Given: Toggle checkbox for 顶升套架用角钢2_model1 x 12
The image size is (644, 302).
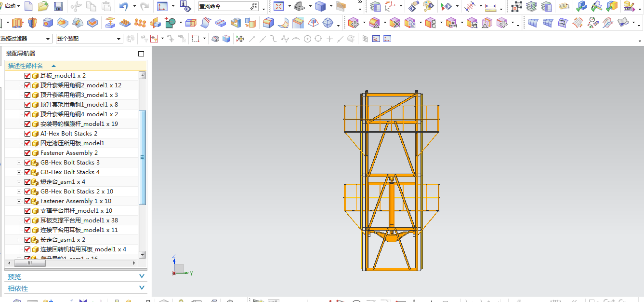Looking at the screenshot, I should 27,85.
